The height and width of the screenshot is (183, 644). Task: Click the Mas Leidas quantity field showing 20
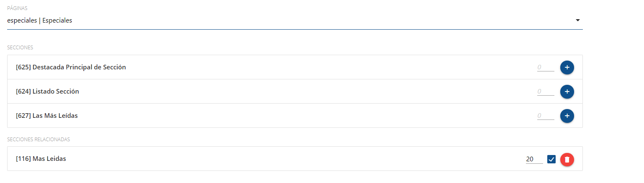(x=534, y=159)
